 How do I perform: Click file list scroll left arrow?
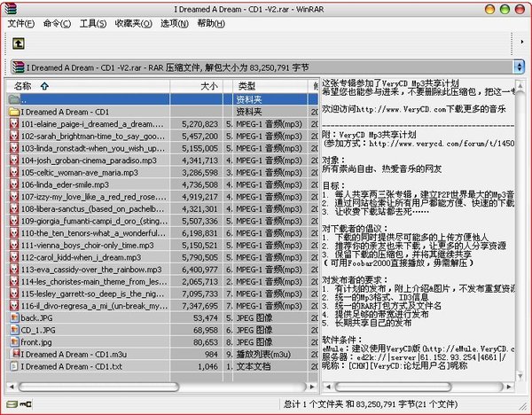[x=12, y=387]
